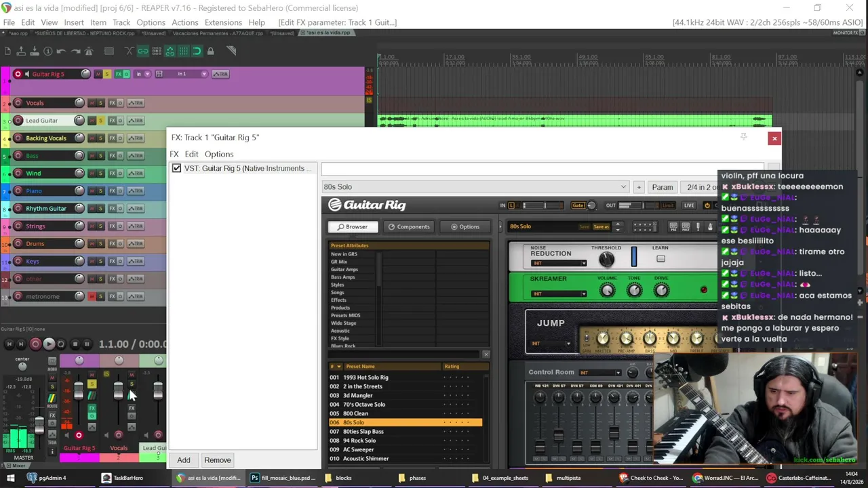The height and width of the screenshot is (488, 868).
Task: Open FX chain for Vocals track
Action: point(112,103)
